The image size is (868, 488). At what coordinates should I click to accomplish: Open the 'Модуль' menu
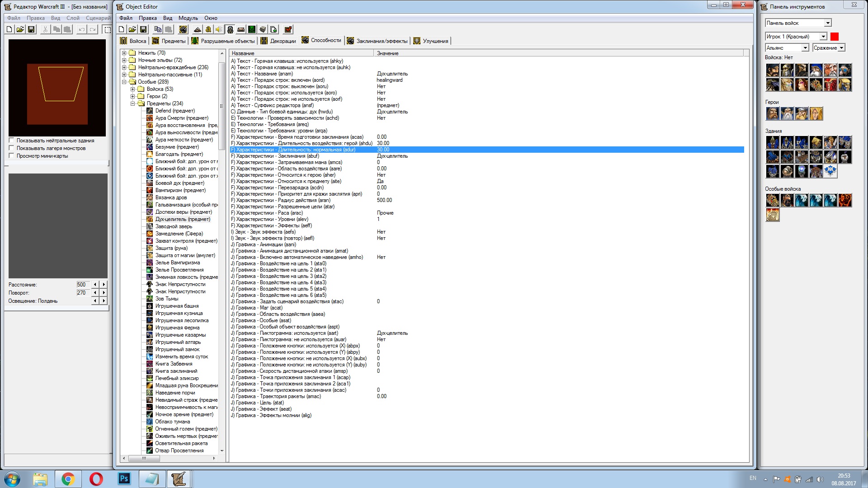coord(188,18)
